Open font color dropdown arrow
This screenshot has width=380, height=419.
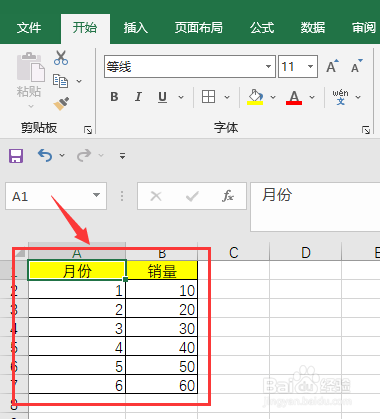(x=312, y=97)
